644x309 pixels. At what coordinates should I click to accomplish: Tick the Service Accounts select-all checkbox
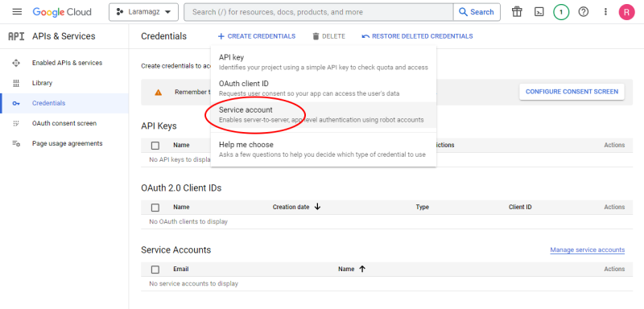coord(155,270)
